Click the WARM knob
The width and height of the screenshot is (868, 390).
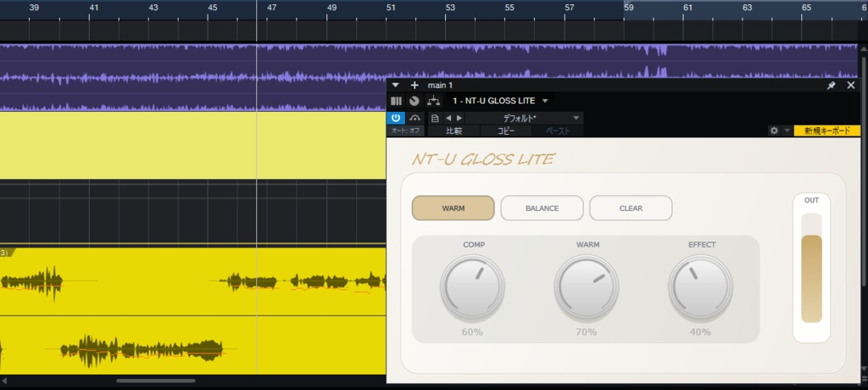click(x=587, y=288)
